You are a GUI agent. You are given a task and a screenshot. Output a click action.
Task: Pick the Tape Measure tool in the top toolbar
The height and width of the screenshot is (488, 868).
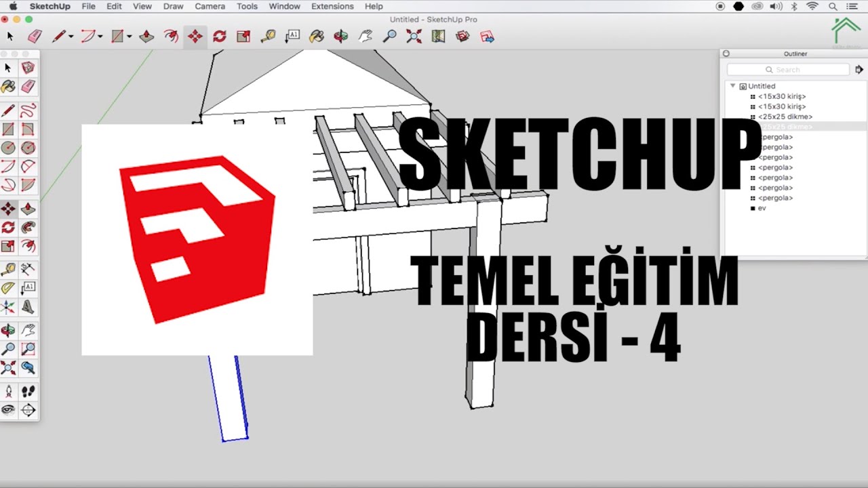point(268,36)
